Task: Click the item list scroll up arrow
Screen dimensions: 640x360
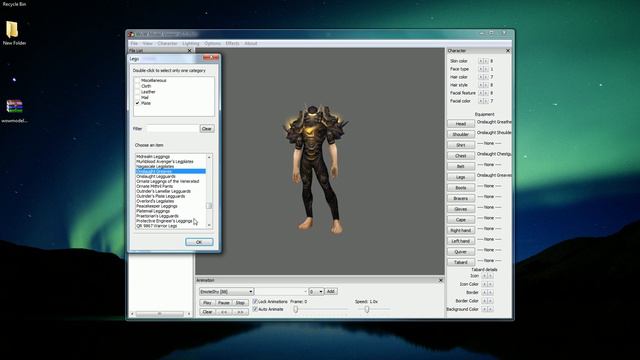Action: (x=209, y=157)
